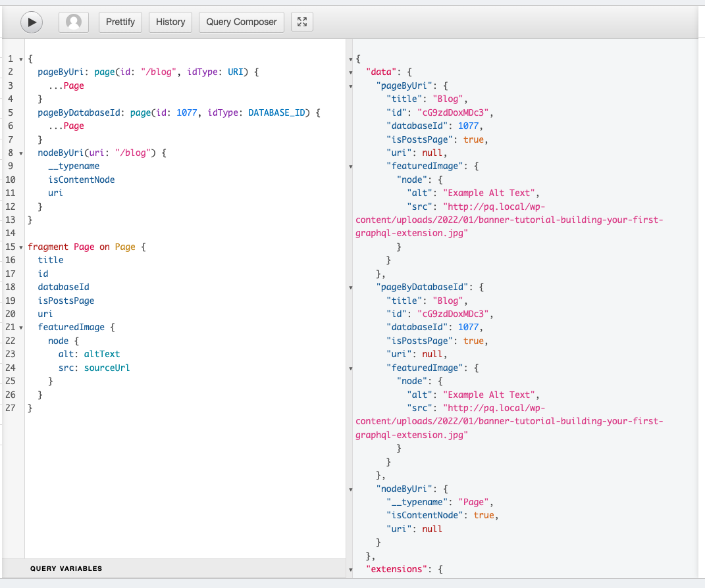Screen dimensions: 705x588
Task: Collapse the nodeByUri block fold arrow on line 8
Action: tap(21, 154)
